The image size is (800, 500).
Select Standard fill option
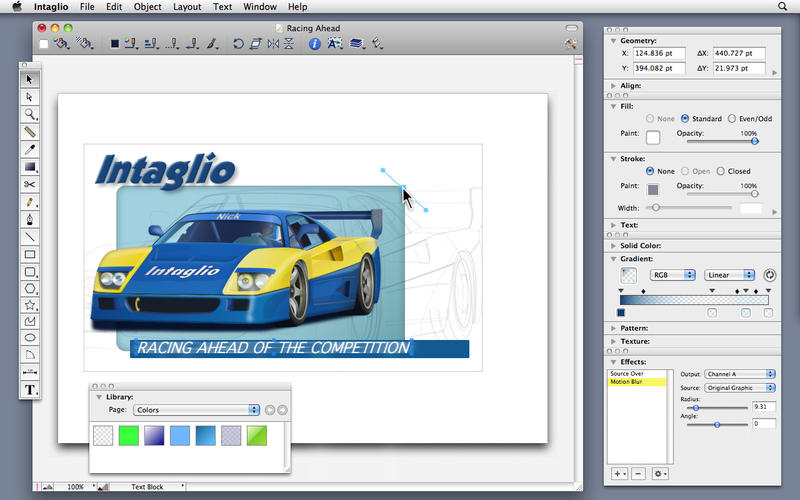coord(685,119)
